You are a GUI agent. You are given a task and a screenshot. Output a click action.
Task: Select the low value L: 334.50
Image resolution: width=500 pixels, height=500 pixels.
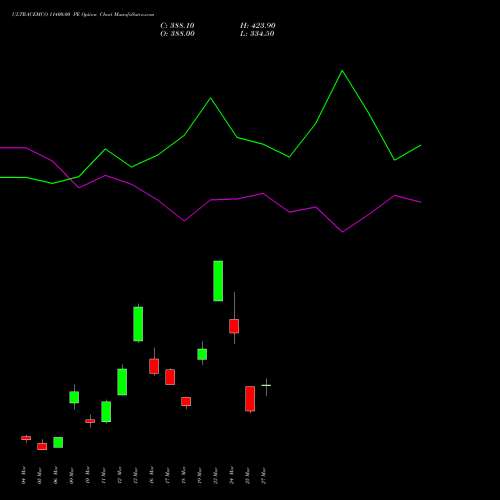pos(257,34)
